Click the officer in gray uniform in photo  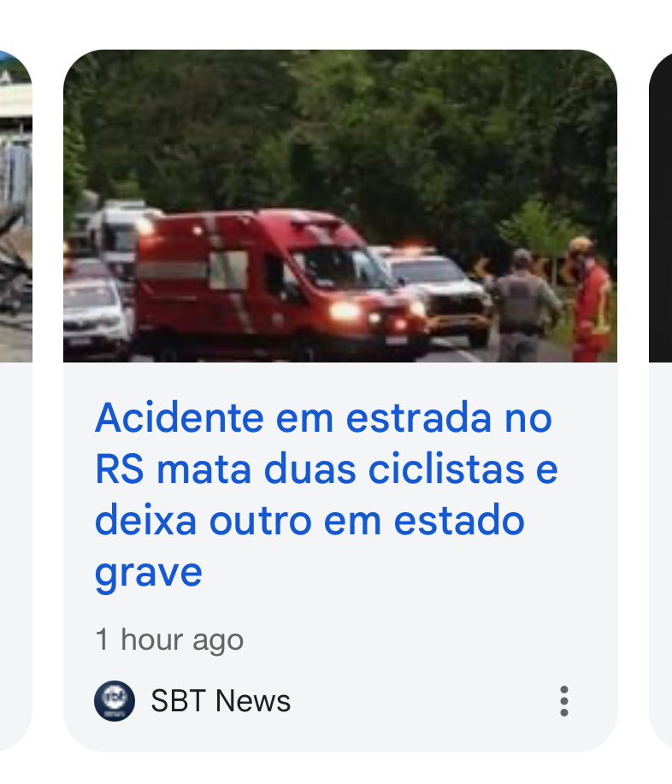524,305
